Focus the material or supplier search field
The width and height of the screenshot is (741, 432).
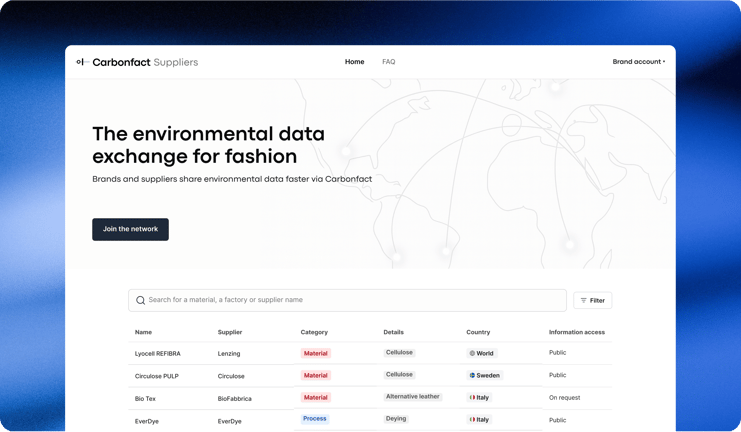(x=347, y=300)
